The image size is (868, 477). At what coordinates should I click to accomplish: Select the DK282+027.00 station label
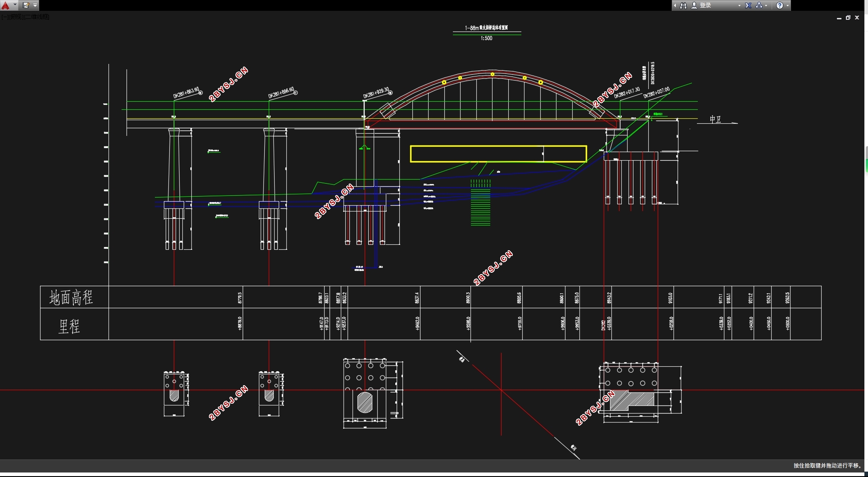(656, 92)
